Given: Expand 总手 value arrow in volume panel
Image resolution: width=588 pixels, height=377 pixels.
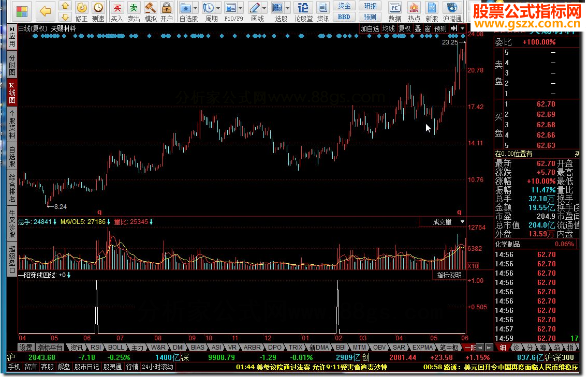Looking at the screenshot, I should [55, 222].
